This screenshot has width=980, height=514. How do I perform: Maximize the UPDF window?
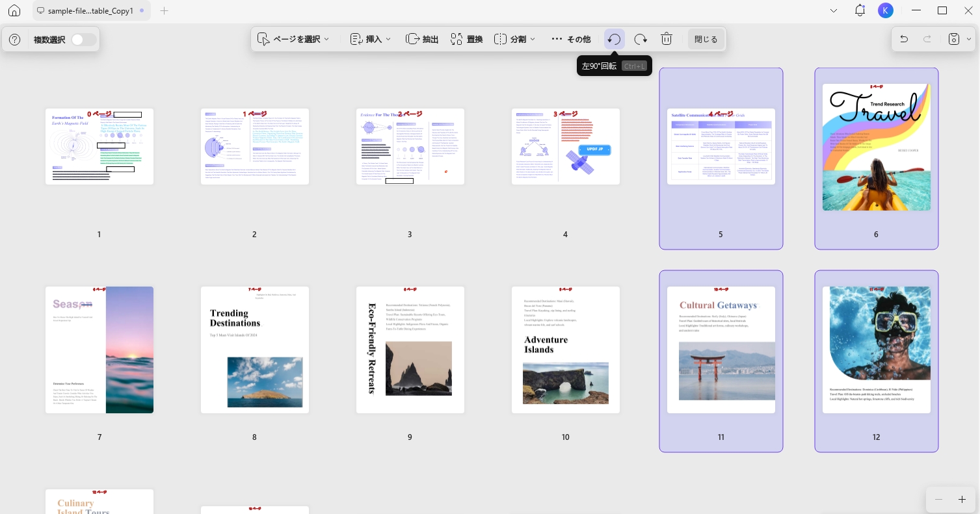[942, 10]
